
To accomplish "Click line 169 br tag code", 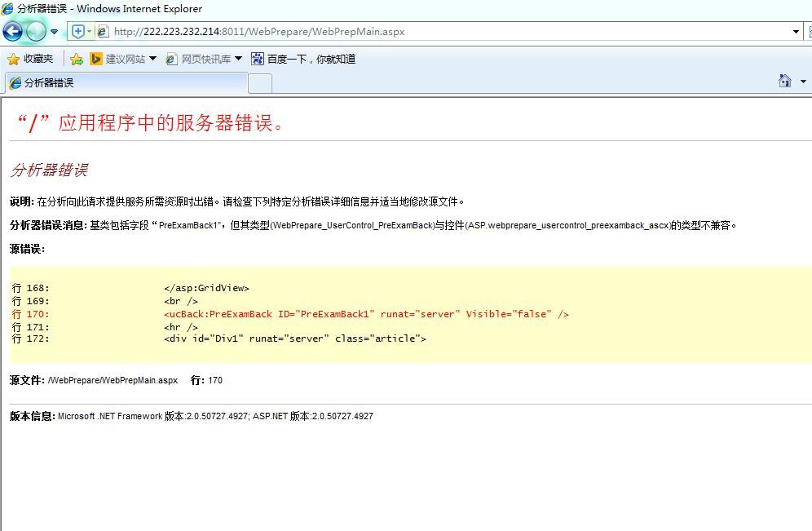I will pyautogui.click(x=181, y=301).
